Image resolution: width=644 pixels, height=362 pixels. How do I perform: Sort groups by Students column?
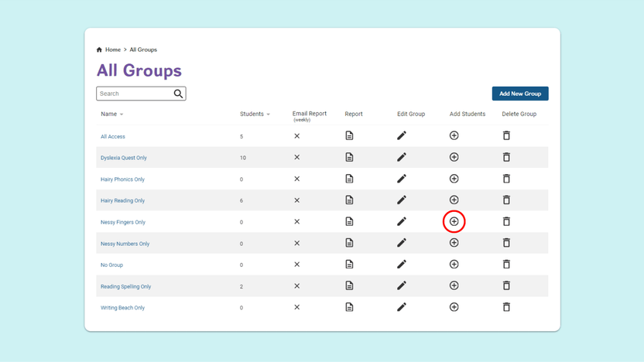click(x=255, y=114)
